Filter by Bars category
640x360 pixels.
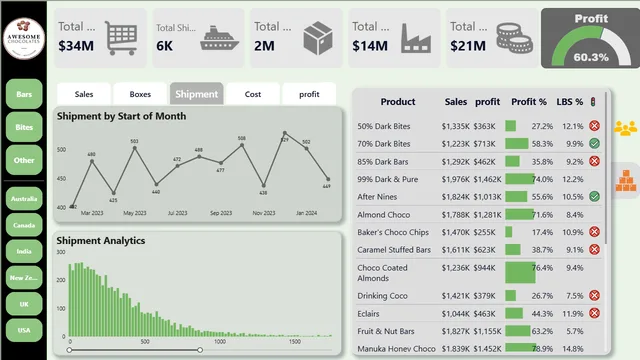pyautogui.click(x=24, y=94)
